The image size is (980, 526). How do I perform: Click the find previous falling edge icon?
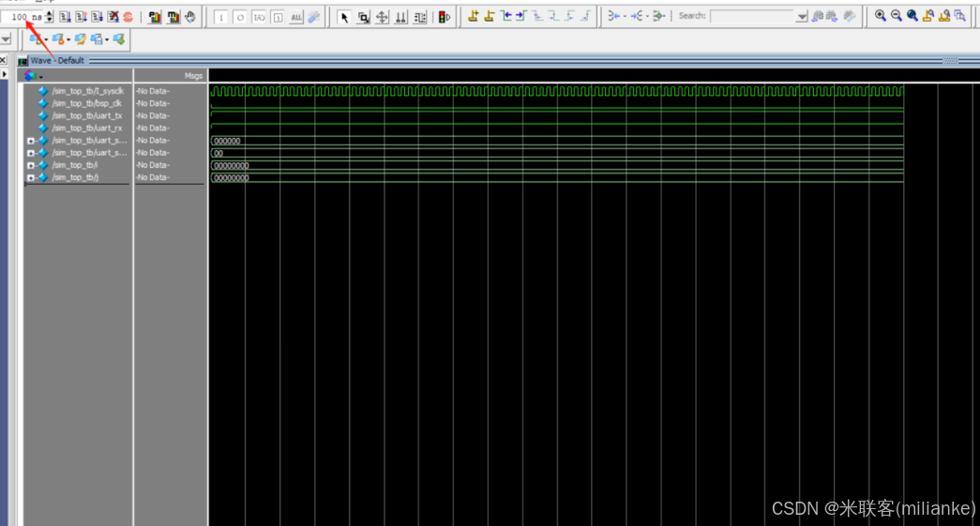point(537,16)
